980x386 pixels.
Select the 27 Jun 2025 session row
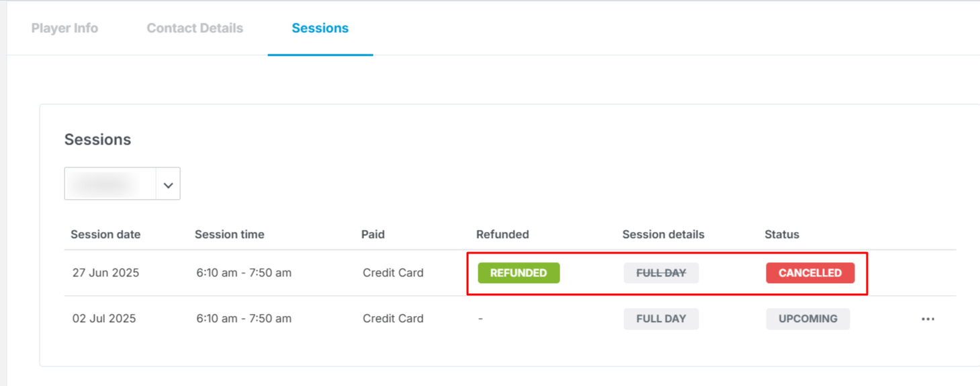coord(510,273)
